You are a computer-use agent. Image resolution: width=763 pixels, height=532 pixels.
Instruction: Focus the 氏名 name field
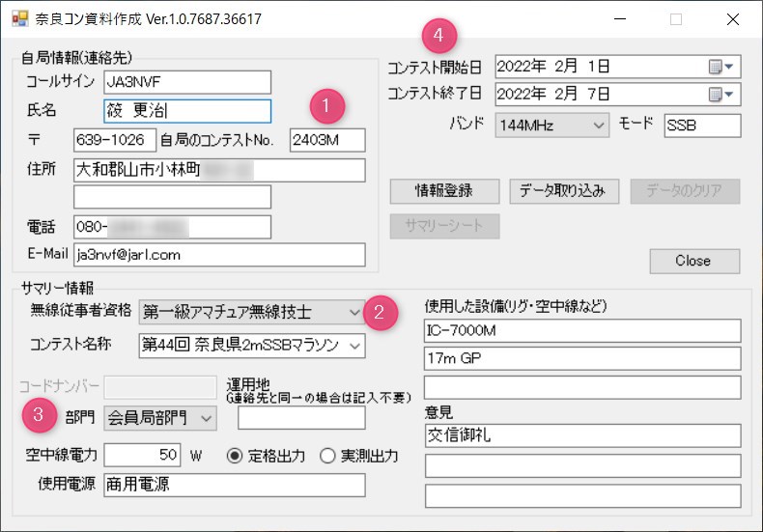pos(185,111)
